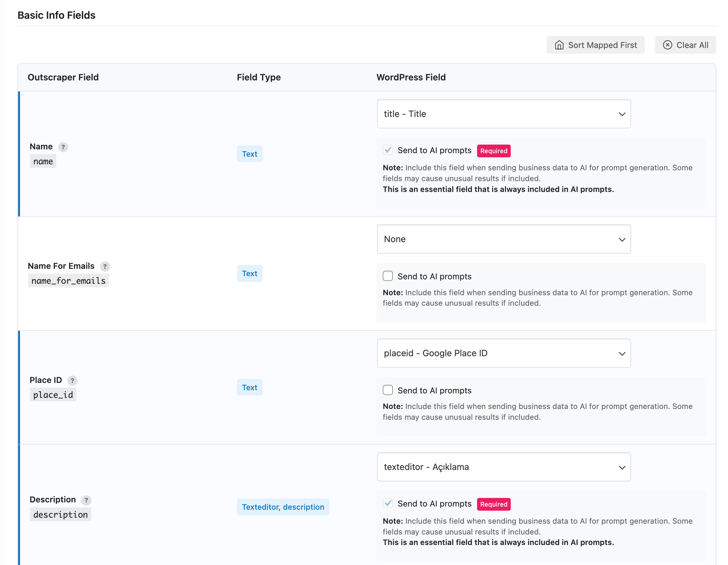The width and height of the screenshot is (728, 565).
Task: Click the Texteditor, description type badge
Action: pos(283,507)
